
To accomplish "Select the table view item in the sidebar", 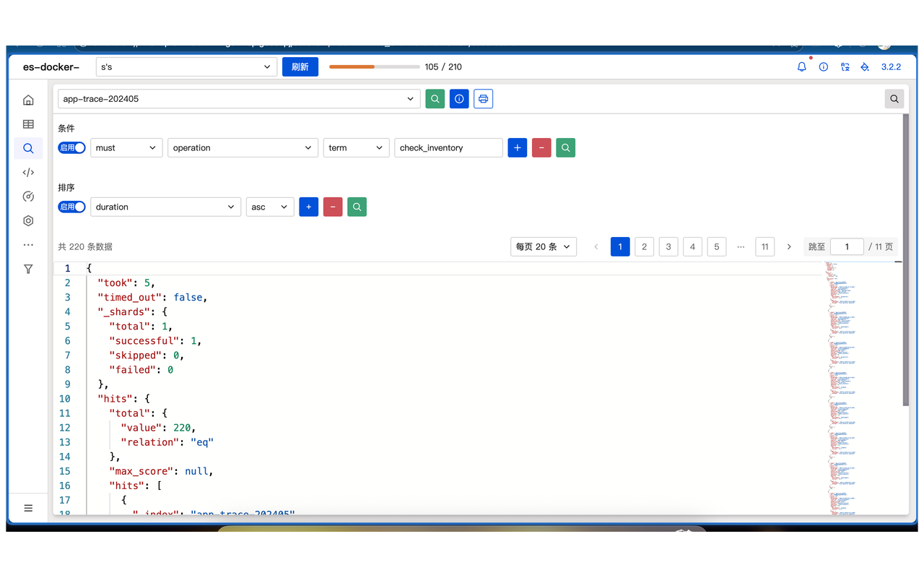I will (28, 124).
